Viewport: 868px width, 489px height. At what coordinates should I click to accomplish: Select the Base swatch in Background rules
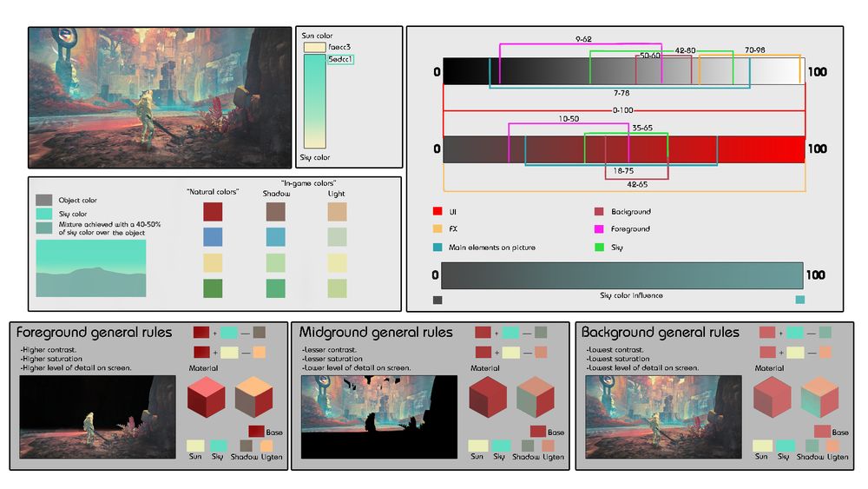822,432
